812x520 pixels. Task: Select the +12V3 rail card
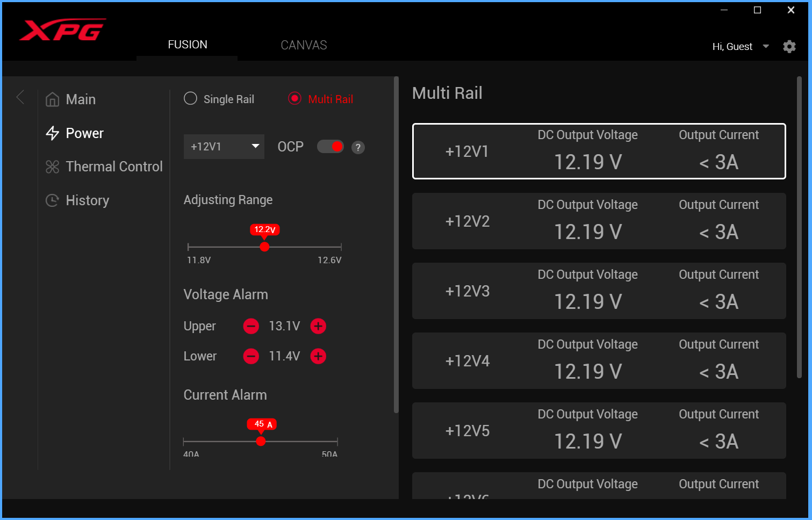(599, 291)
